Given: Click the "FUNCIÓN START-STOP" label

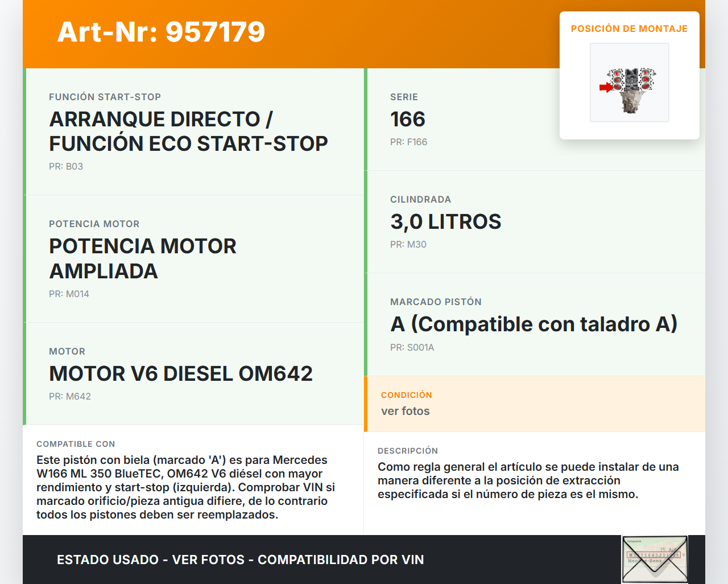Looking at the screenshot, I should point(105,97).
